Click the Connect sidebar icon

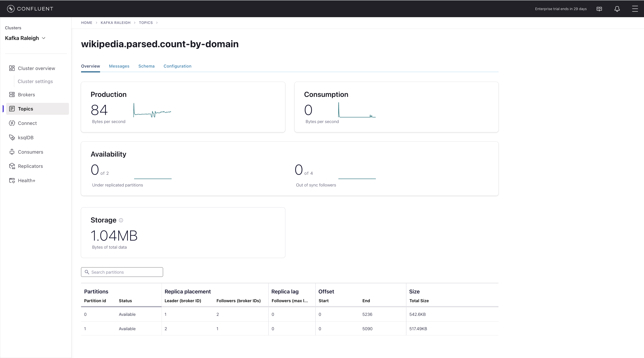[12, 123]
